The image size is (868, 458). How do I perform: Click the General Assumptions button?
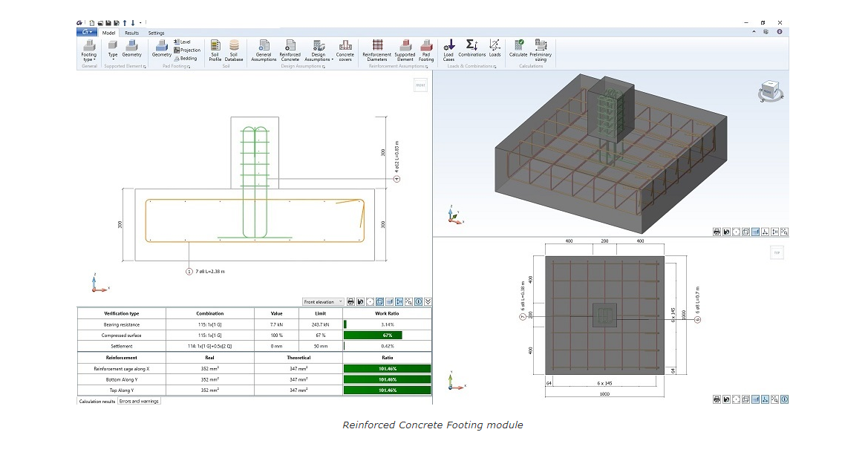(x=264, y=50)
